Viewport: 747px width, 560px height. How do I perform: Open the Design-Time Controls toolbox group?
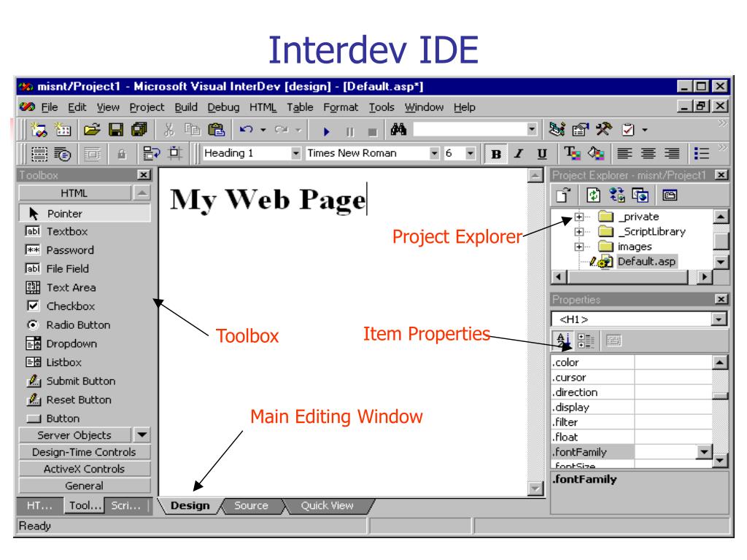85,452
